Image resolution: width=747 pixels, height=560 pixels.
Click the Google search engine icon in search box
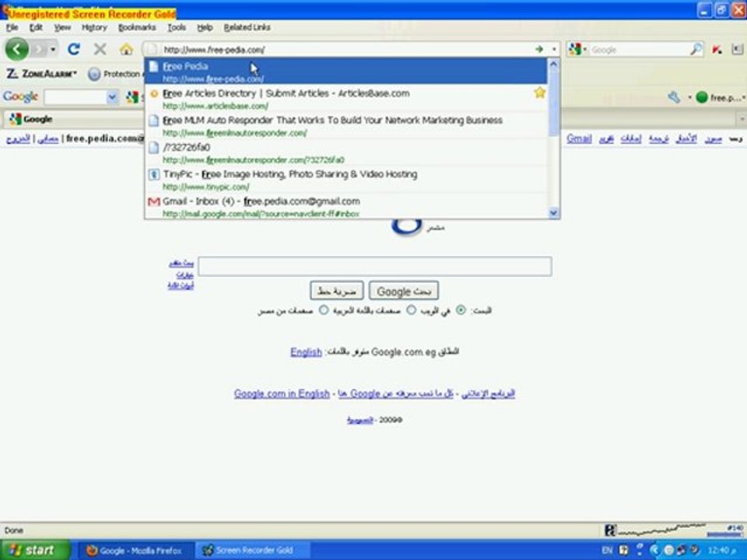tap(576, 49)
